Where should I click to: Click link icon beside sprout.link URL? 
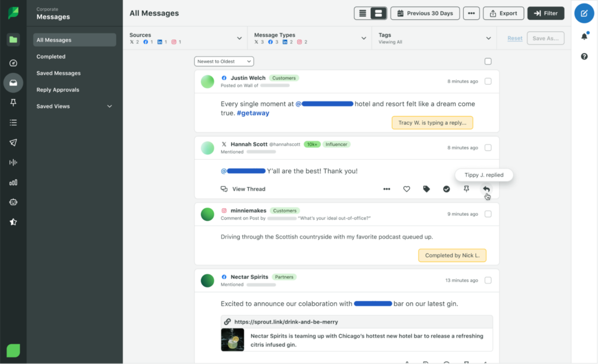click(x=227, y=322)
